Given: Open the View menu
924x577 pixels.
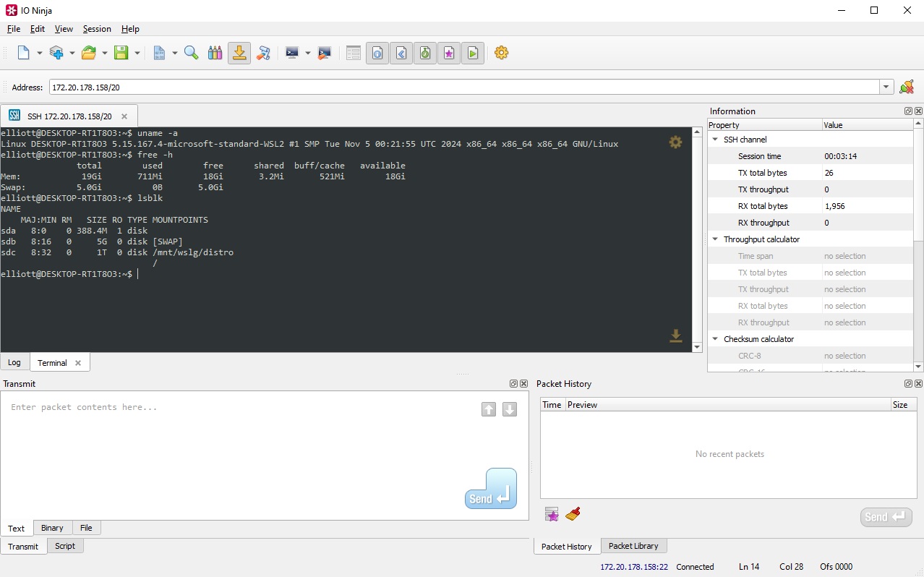Looking at the screenshot, I should (64, 29).
